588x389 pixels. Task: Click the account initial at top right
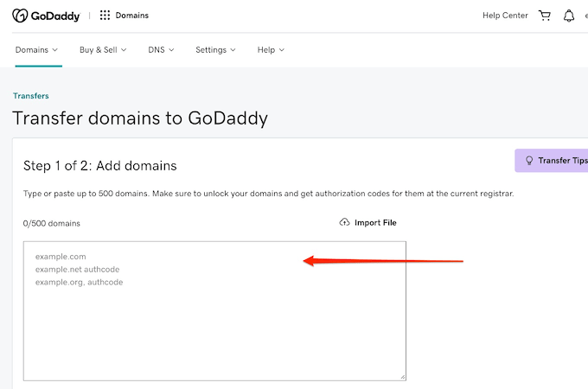pyautogui.click(x=585, y=16)
